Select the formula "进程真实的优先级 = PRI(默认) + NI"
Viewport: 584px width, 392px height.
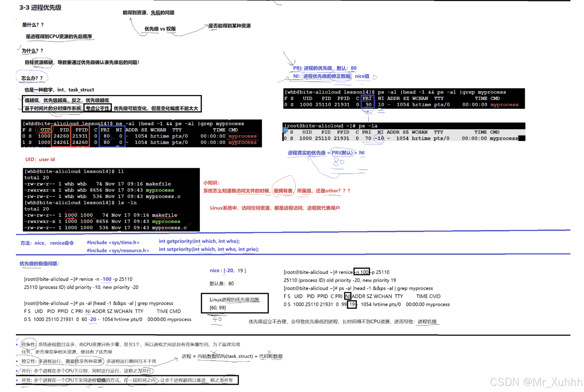pyautogui.click(x=326, y=153)
